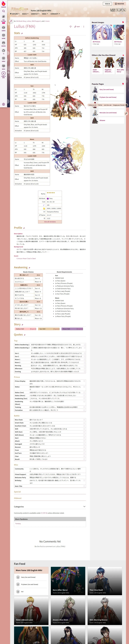129x644 pixels.
Task: Open Nero (After Story) Fan Feed card
Action: tap(68, 581)
